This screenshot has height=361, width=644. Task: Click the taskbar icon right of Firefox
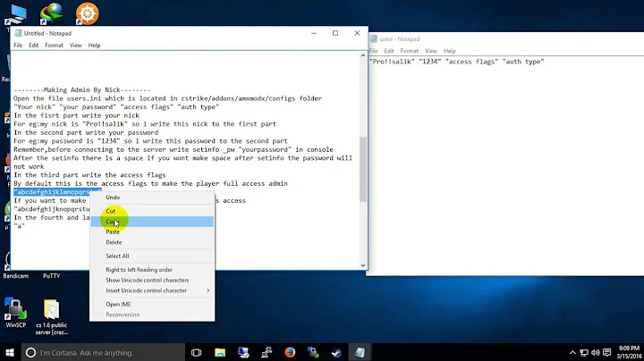click(313, 352)
